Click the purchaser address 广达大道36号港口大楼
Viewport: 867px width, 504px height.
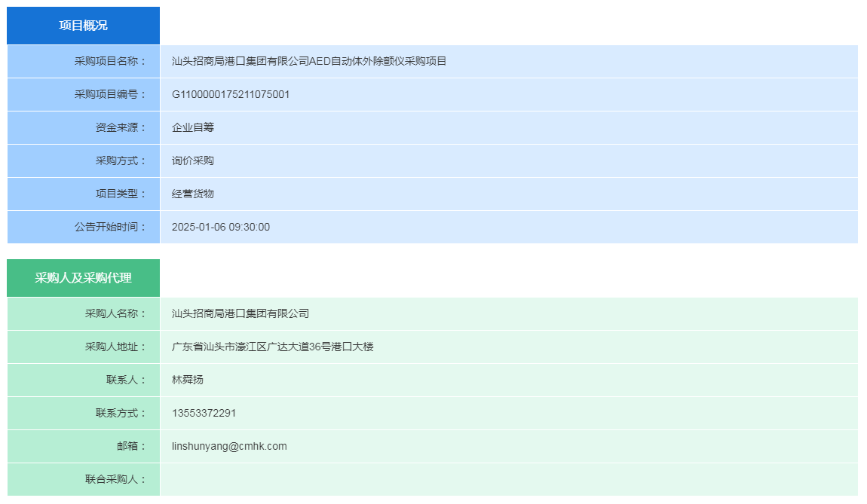tap(273, 347)
